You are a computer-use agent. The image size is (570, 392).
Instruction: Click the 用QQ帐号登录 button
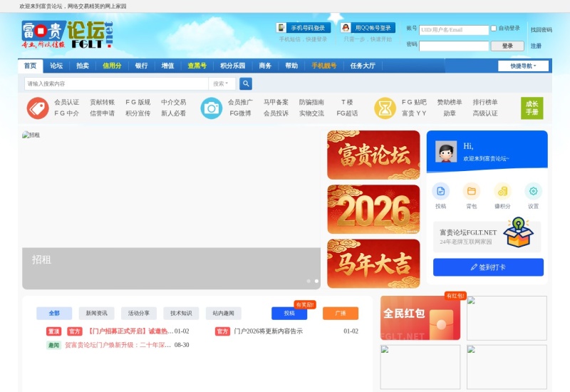pyautogui.click(x=368, y=28)
